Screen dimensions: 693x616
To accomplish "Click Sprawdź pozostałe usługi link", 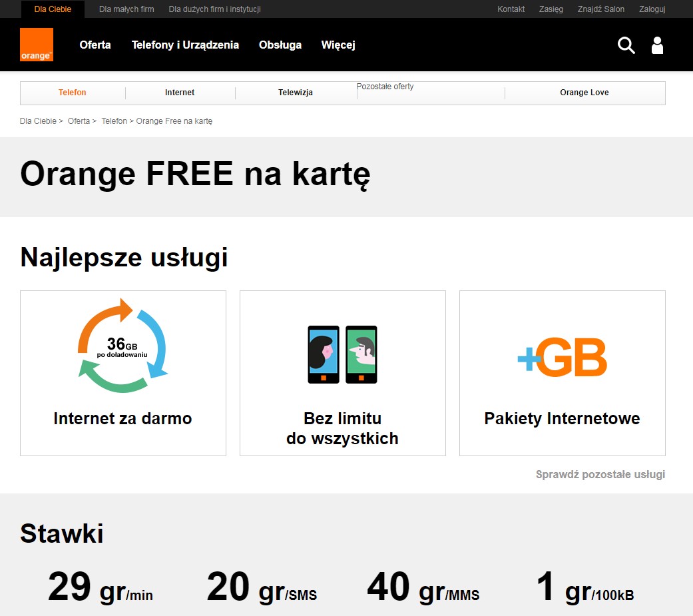I will 600,475.
